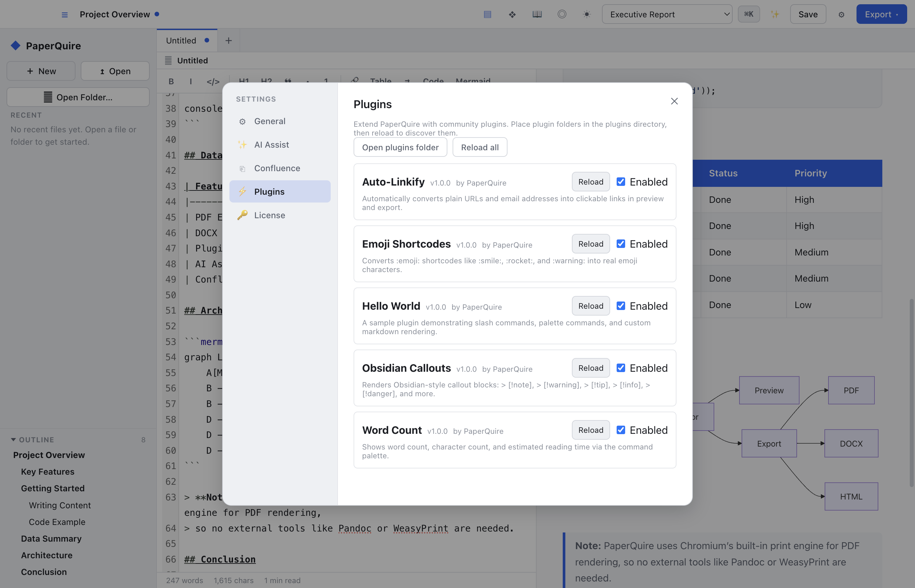Disable the Auto-Linkify plugin checkbox

click(621, 182)
